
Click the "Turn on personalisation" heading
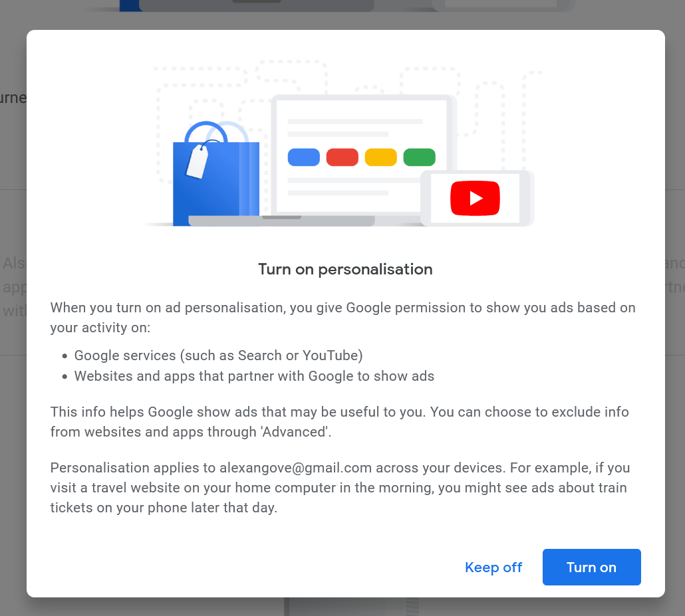pyautogui.click(x=345, y=269)
